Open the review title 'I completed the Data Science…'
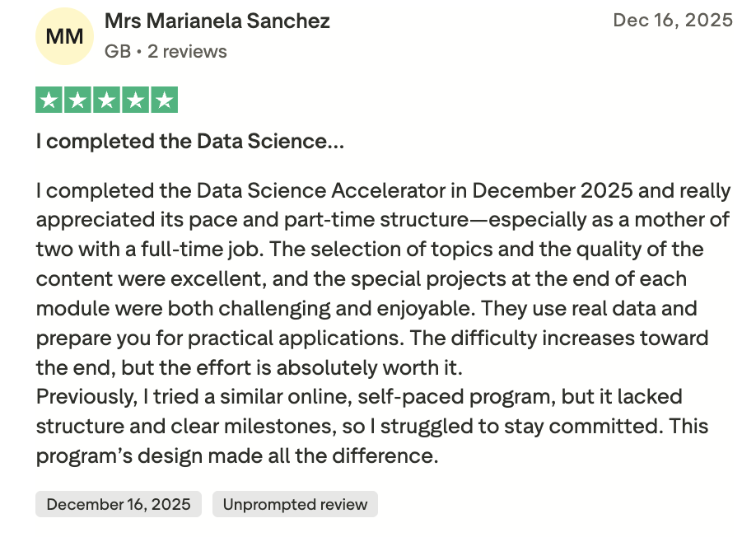Screen dimensions: 756x537 (x=189, y=142)
